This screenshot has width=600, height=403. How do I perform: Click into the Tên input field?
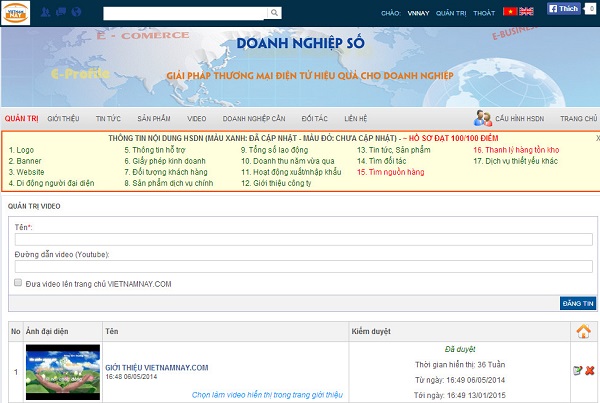point(303,240)
